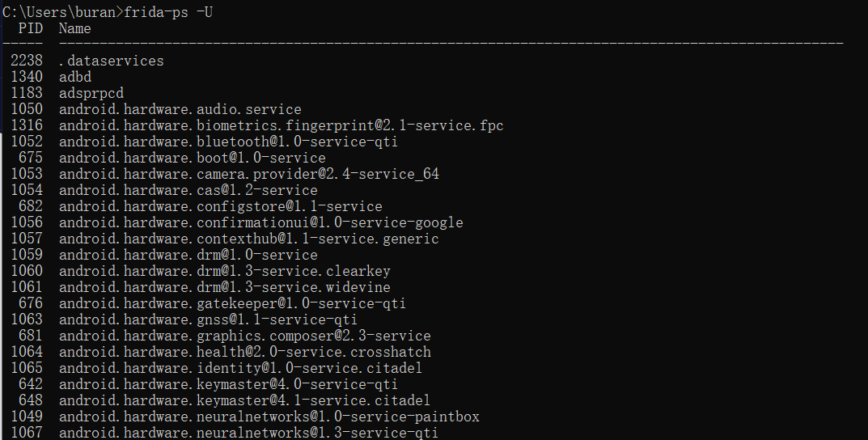The image size is (868, 440).
Task: Select the health@2.0-service.crosshatch entry
Action: tap(244, 352)
